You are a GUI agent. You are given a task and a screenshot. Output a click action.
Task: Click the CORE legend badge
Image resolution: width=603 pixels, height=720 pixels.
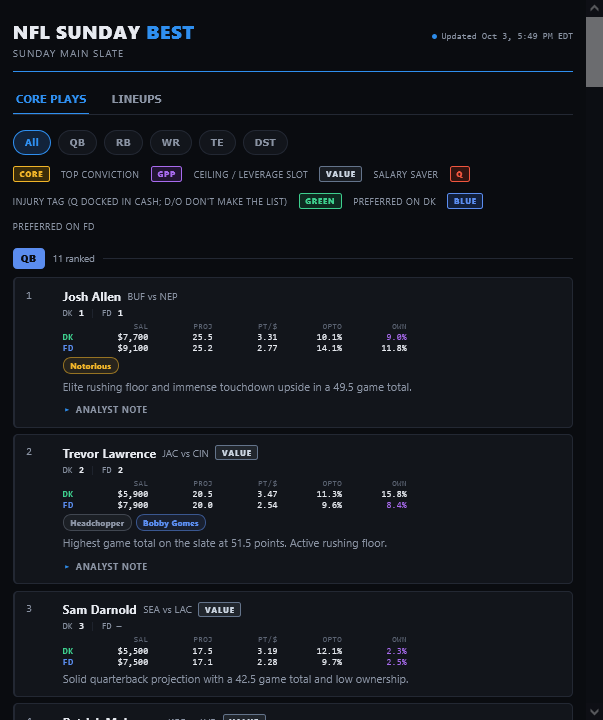[31, 174]
